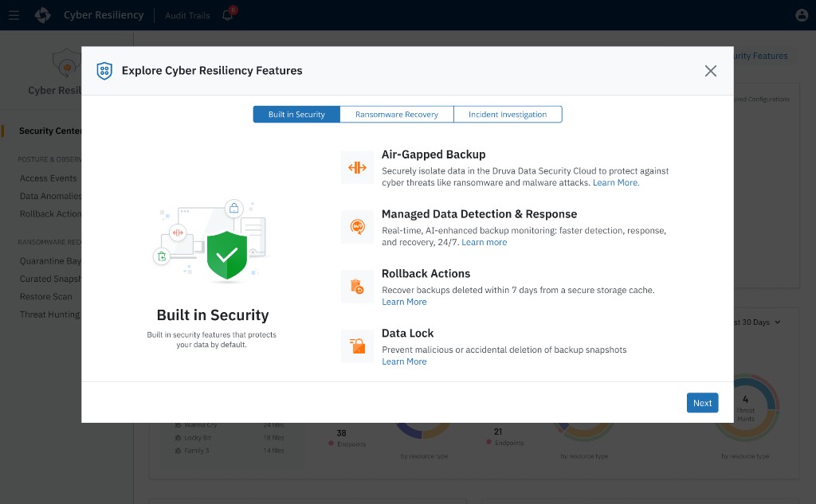Screen dimensions: 816x504
Task: Click the Next button
Action: point(702,403)
